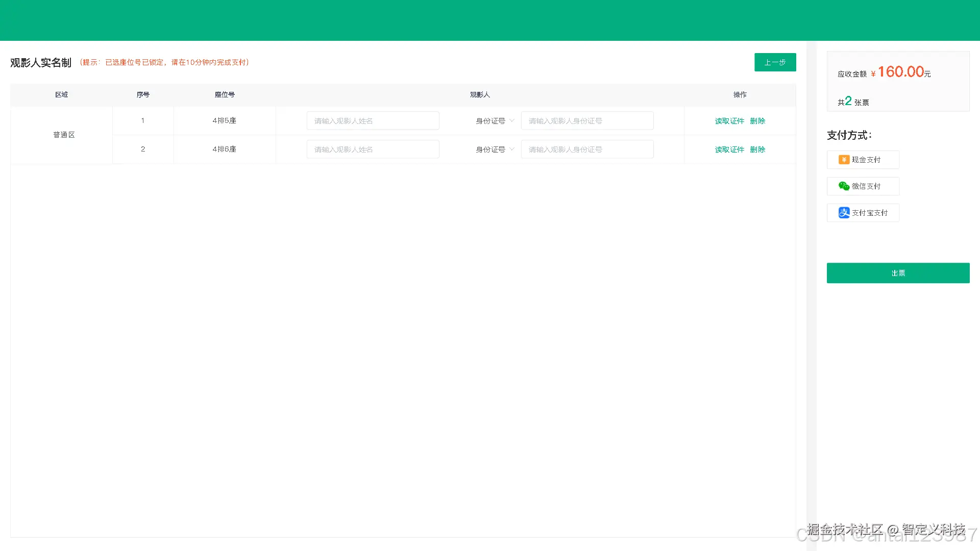980x551 pixels.
Task: Focus ID number field for row 2
Action: 587,149
